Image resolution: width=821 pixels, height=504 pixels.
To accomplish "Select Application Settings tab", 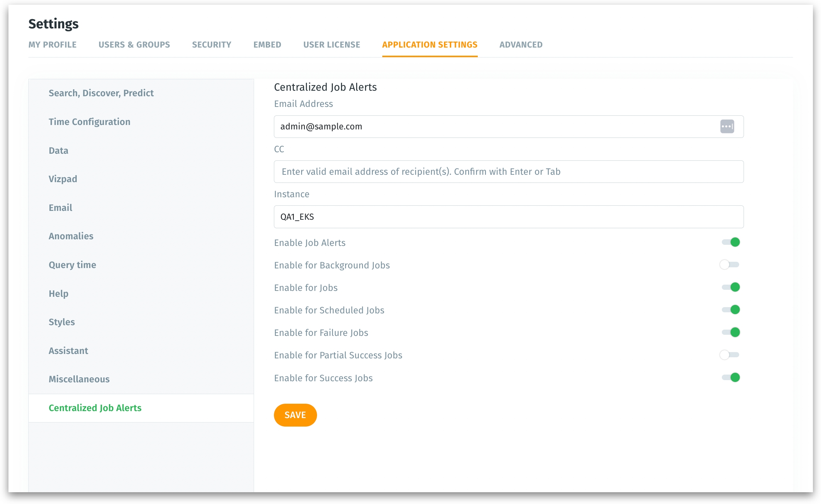I will tap(430, 45).
